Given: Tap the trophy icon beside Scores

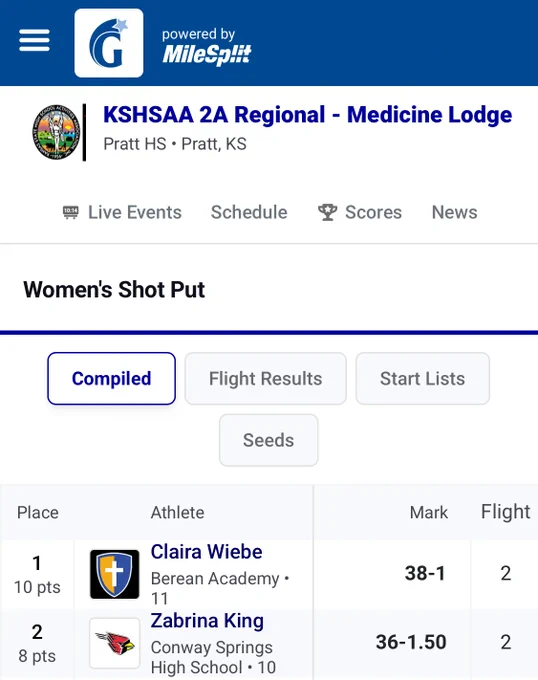Looking at the screenshot, I should [327, 212].
